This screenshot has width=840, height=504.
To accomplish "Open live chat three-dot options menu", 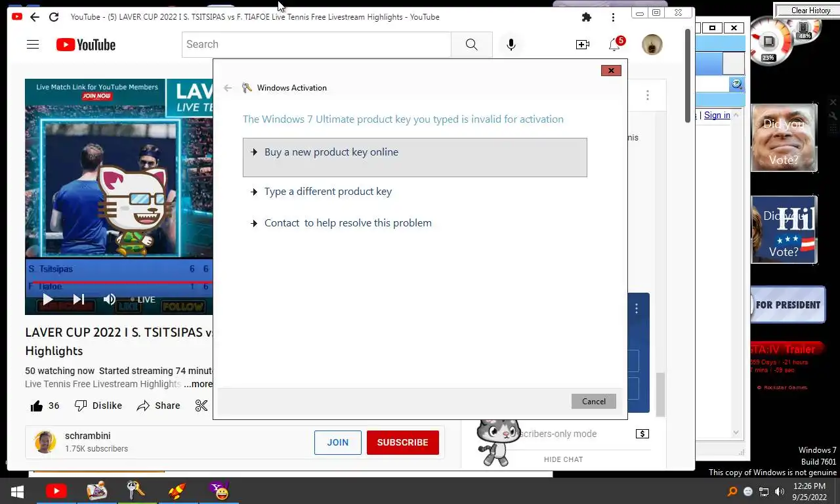I will (x=648, y=95).
